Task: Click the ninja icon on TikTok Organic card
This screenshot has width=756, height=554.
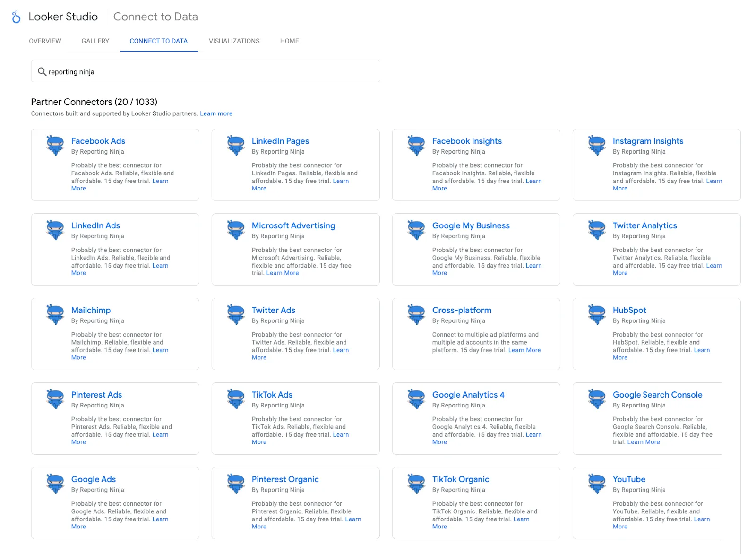Action: [416, 484]
